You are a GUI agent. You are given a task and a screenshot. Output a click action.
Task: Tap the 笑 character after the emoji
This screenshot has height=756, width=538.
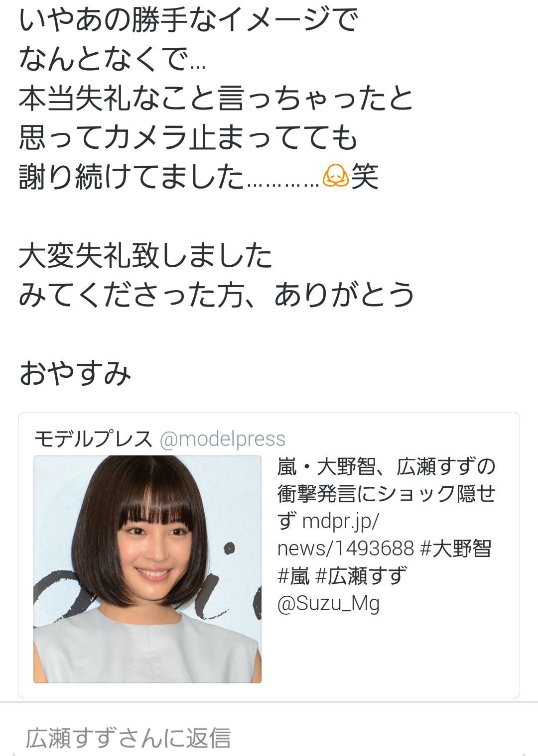(x=365, y=176)
